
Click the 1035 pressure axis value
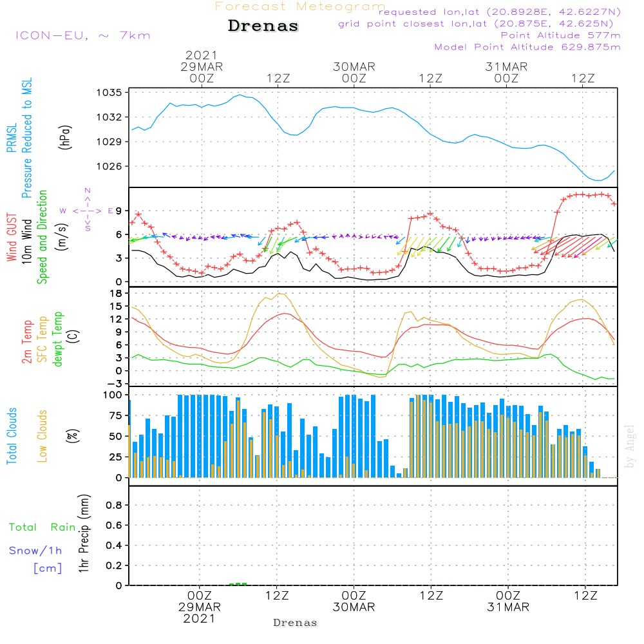point(109,93)
